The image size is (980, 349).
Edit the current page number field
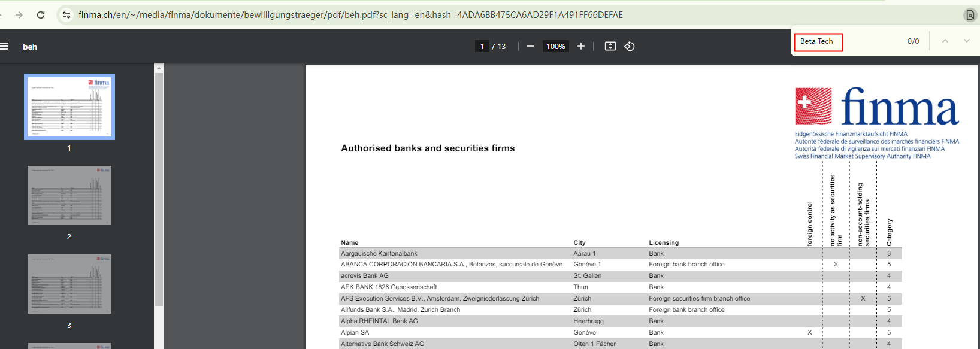482,47
